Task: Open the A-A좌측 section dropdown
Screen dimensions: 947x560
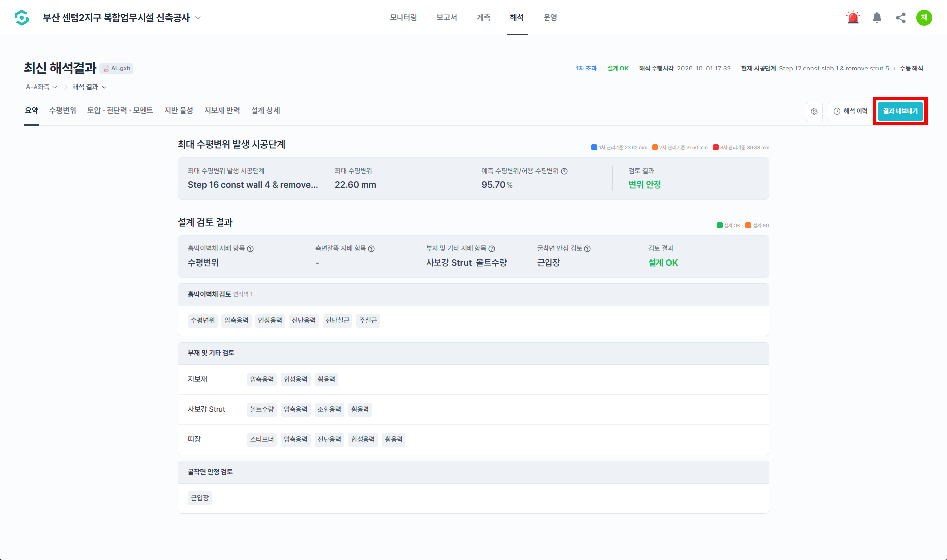Action: 41,87
